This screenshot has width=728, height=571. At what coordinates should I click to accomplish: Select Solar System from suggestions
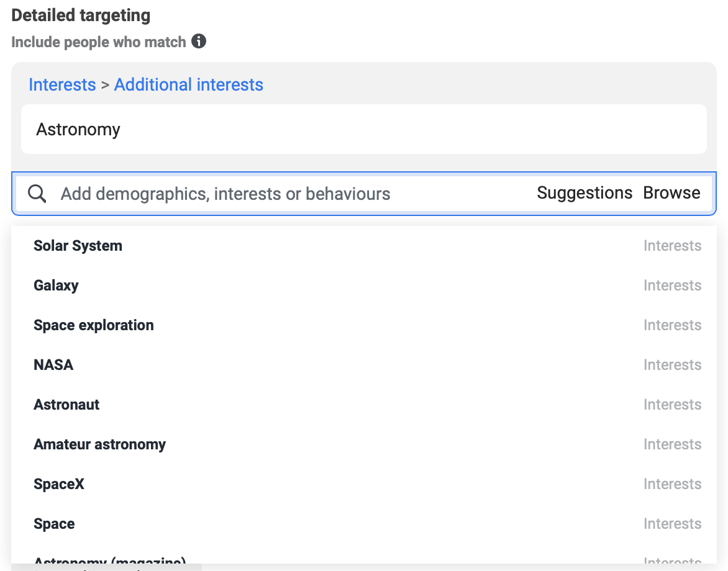point(78,246)
